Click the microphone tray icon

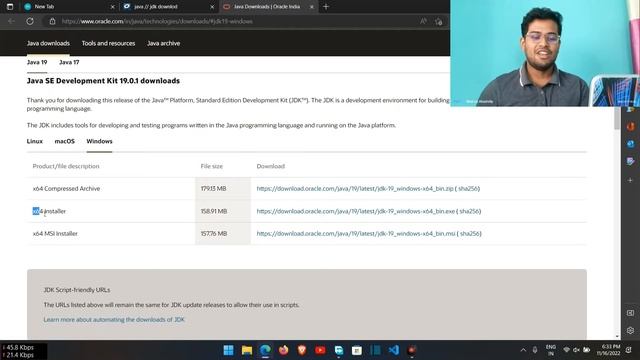[535, 350]
